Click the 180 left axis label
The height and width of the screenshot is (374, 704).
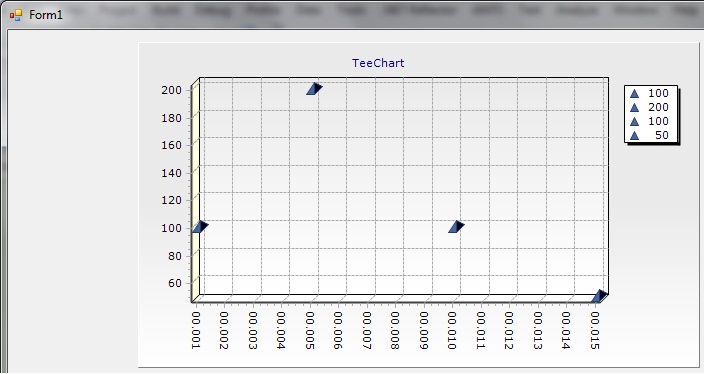coord(172,118)
